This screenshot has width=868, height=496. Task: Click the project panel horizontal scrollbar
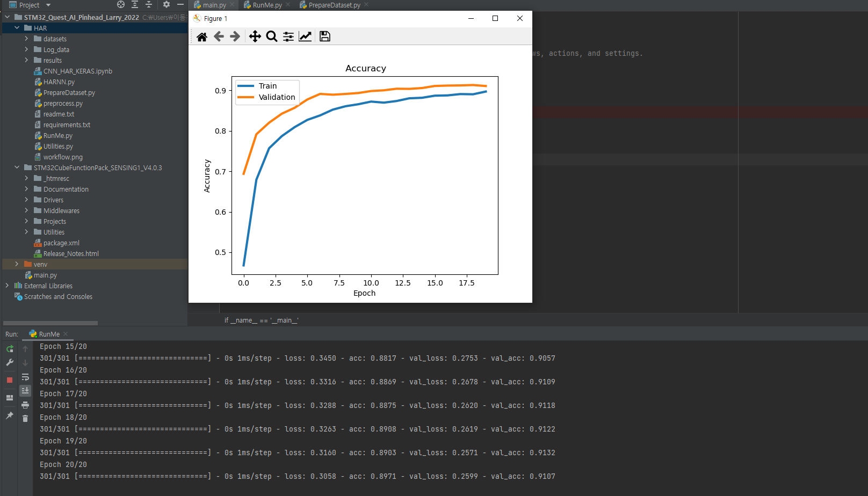pos(50,323)
